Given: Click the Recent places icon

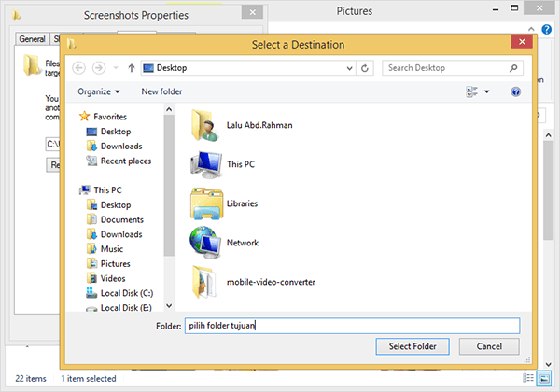Looking at the screenshot, I should (91, 161).
